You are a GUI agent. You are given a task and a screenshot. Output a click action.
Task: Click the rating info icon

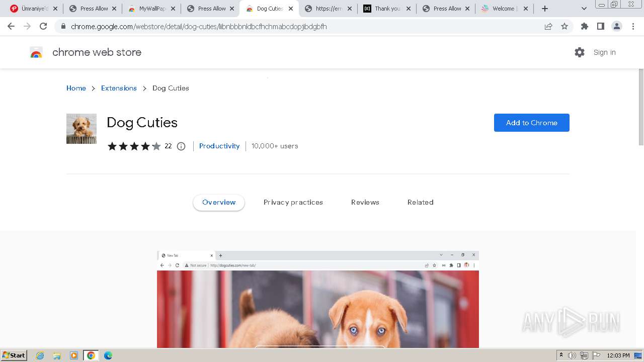(x=181, y=146)
